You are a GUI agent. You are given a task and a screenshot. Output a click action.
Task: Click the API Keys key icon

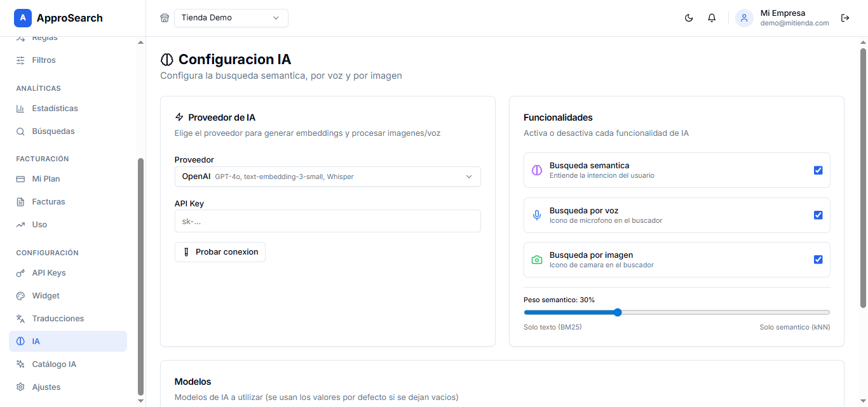[x=20, y=273]
